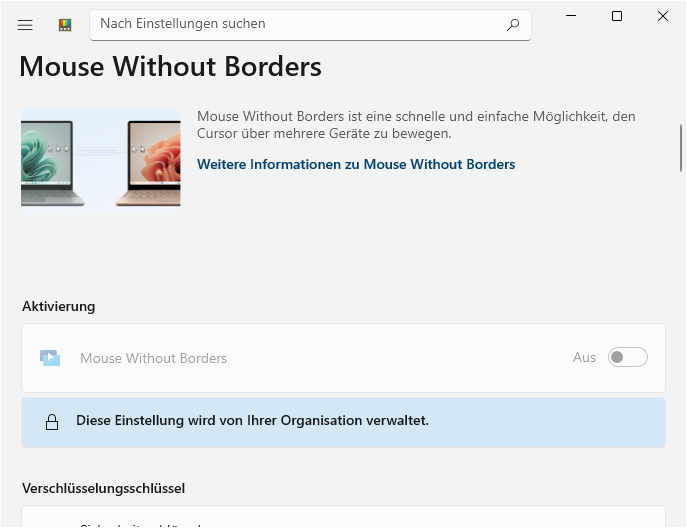687x528 pixels.
Task: Click 'Diese Einstellung wird von Ihrer Organisation verwaltet.' text
Action: [x=252, y=421]
